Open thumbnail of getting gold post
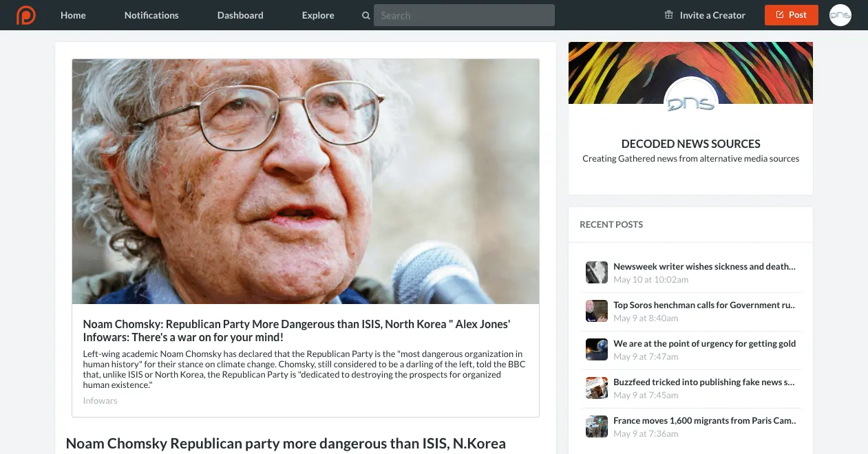This screenshot has width=868, height=454. pyautogui.click(x=597, y=349)
